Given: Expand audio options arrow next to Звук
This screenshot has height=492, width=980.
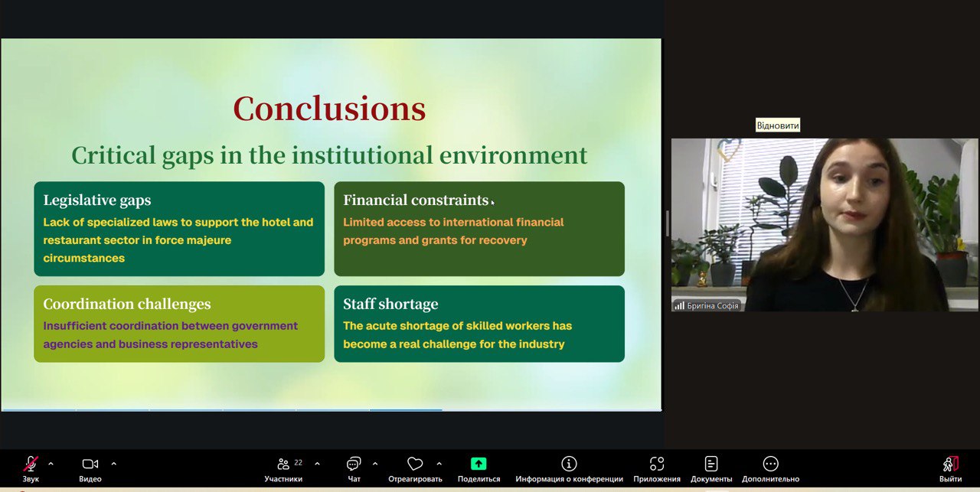Looking at the screenshot, I should [51, 464].
